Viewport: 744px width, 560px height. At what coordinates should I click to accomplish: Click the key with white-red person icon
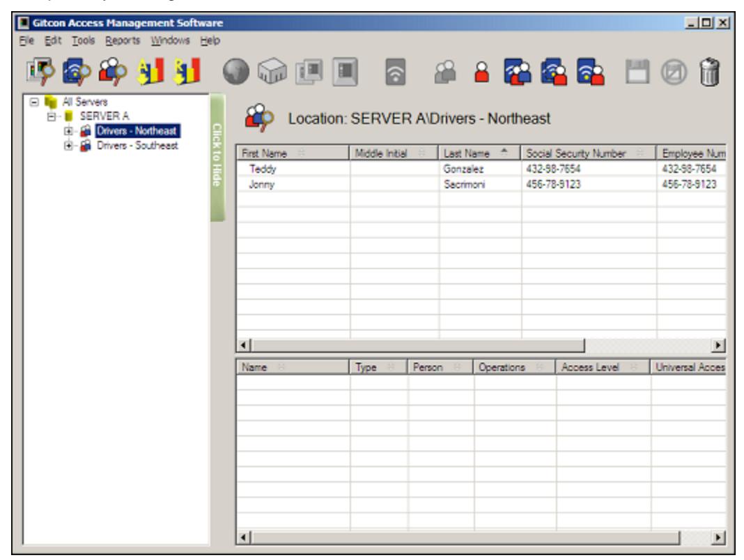(x=554, y=72)
